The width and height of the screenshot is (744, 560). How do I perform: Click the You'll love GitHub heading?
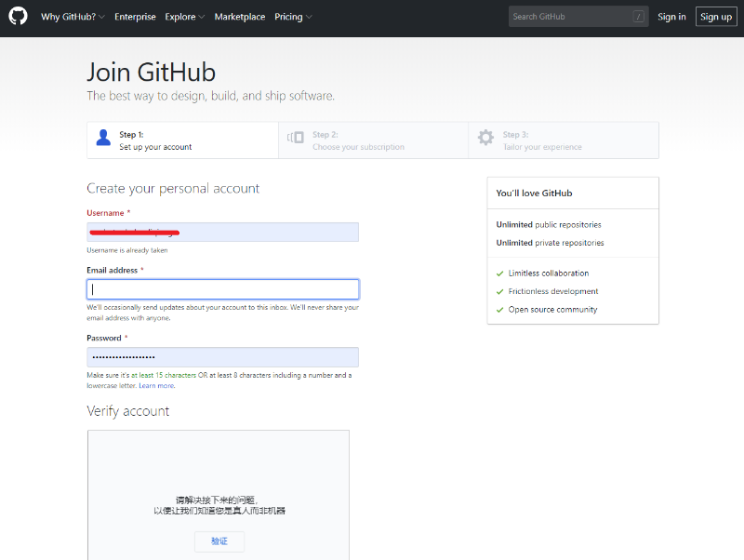coord(534,193)
